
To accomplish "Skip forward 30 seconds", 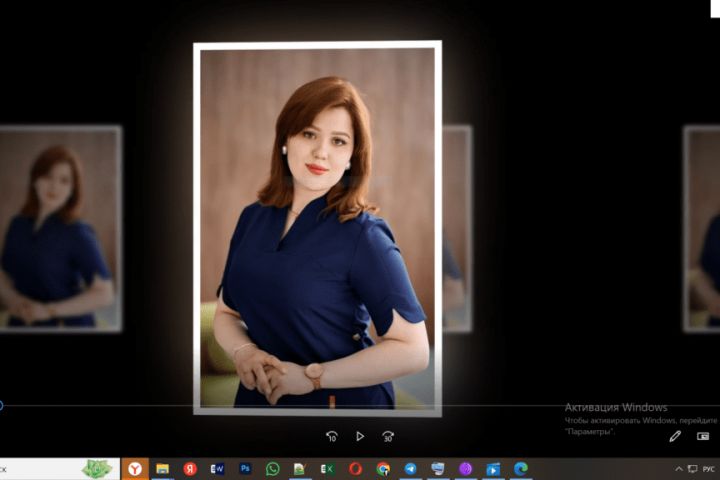I will (388, 436).
